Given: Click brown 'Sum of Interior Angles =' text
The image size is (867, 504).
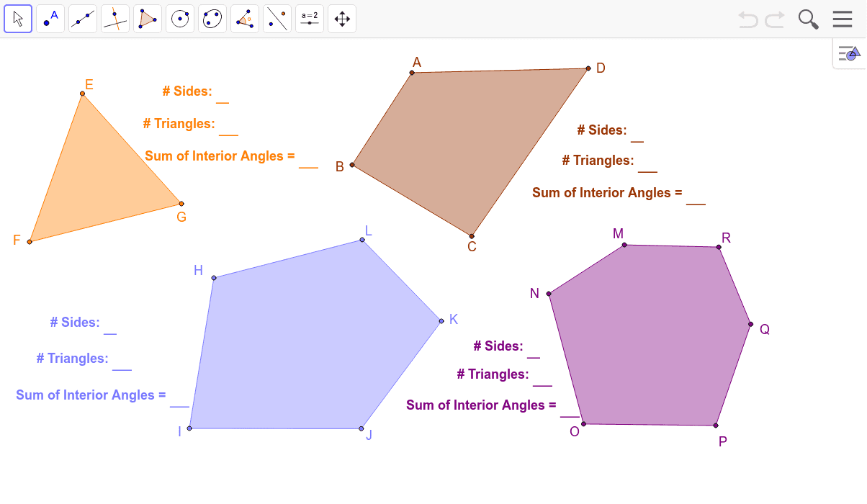Looking at the screenshot, I should 607,193.
